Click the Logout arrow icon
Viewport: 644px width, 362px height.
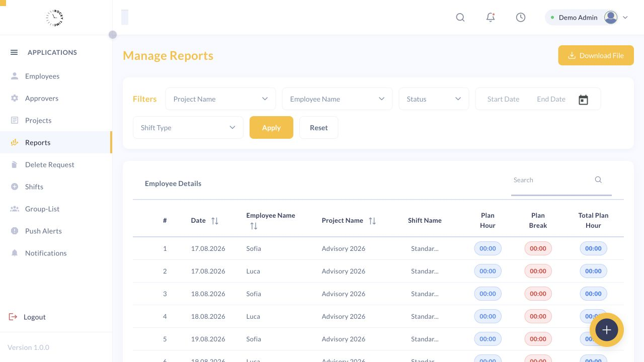point(13,317)
